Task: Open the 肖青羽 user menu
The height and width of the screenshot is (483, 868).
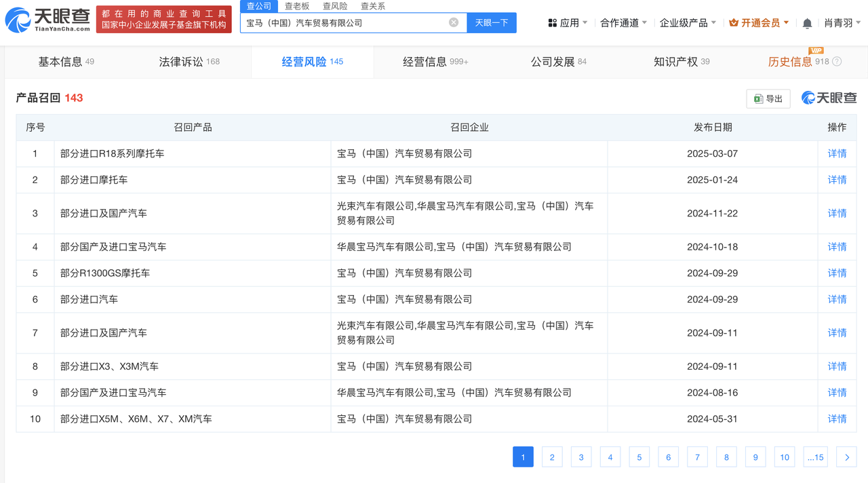Action: click(843, 23)
